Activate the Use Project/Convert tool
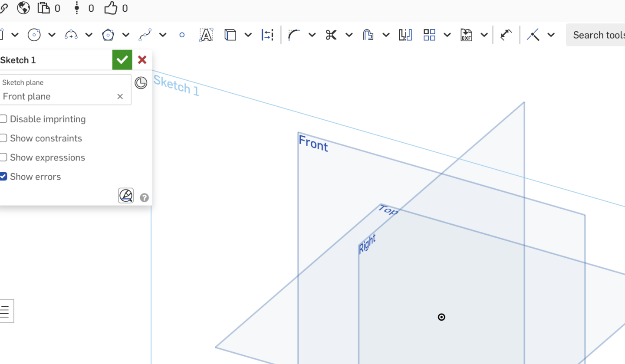 (230, 35)
